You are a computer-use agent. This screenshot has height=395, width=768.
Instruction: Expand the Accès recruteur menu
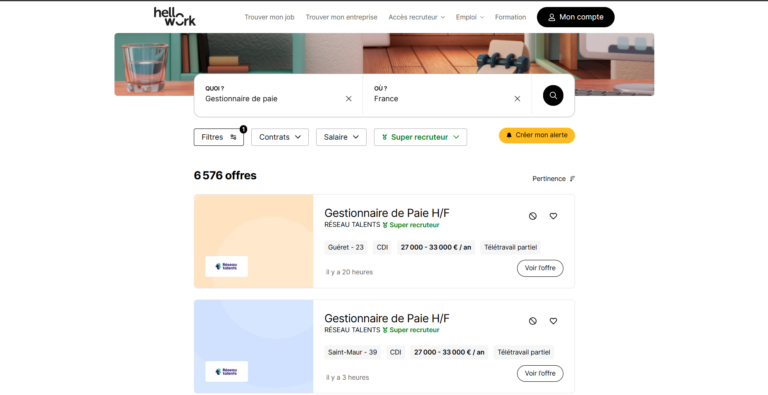[417, 17]
